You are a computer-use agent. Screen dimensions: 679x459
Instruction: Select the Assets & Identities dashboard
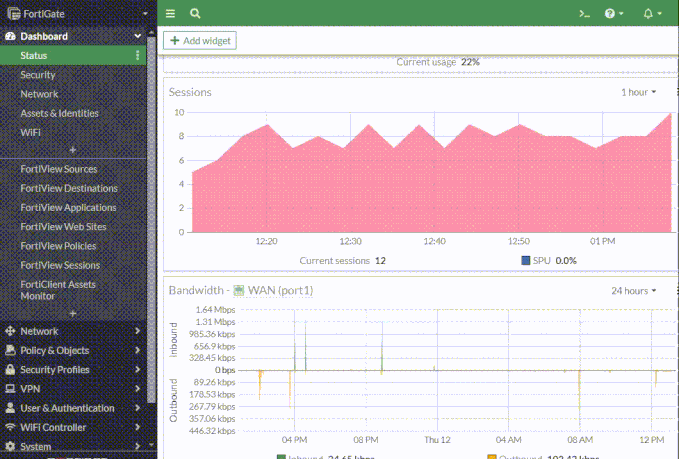coord(59,113)
